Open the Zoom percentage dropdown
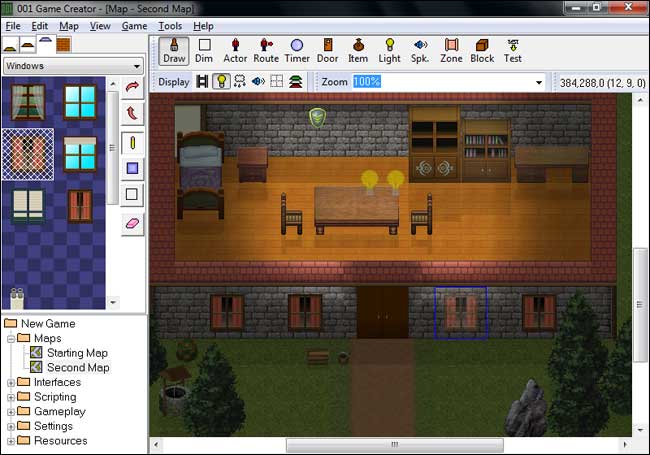 [539, 82]
